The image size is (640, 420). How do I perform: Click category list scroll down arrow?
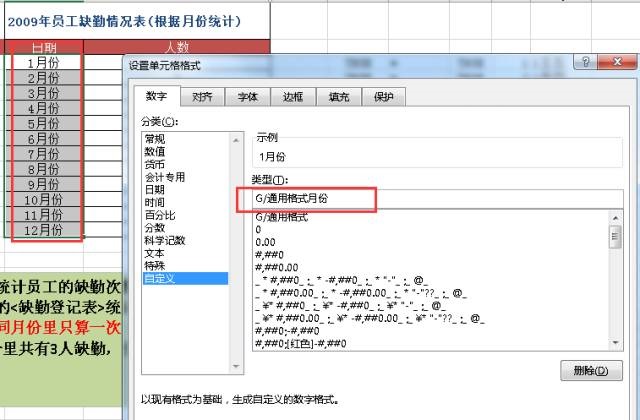[x=236, y=366]
